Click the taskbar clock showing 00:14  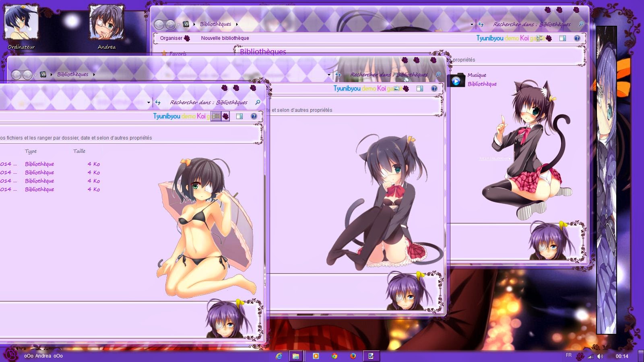622,356
